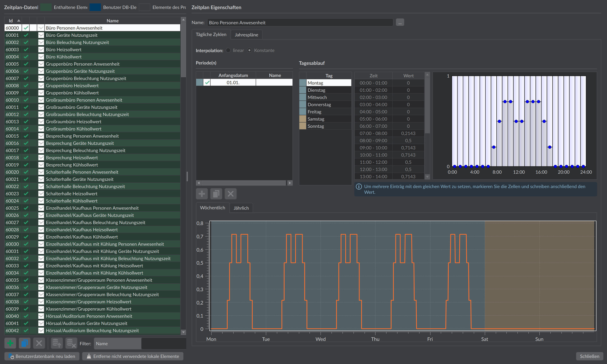Viewport: 607px width, 364px height.
Task: Add a new schedule with the green plus
Action: [x=10, y=343]
